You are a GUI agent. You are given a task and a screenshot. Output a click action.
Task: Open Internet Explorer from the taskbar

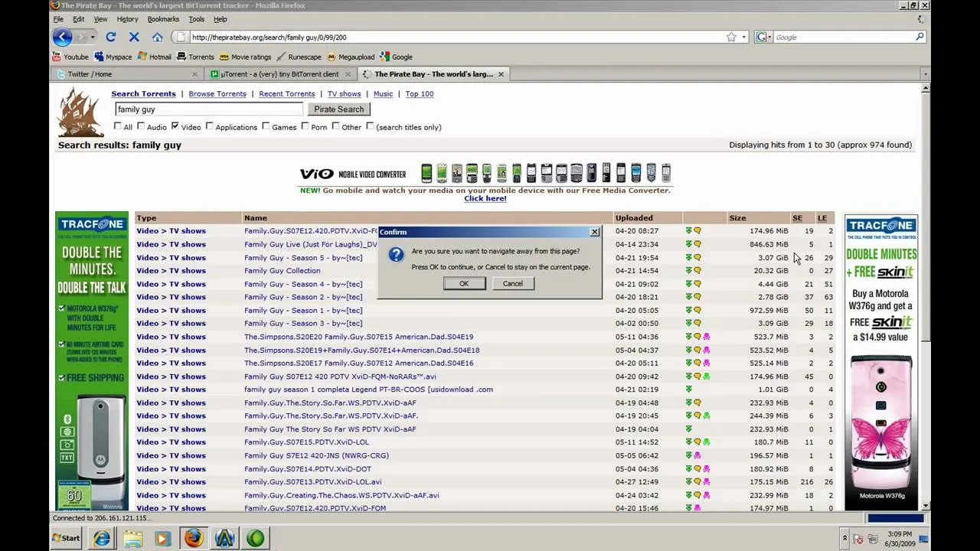102,538
